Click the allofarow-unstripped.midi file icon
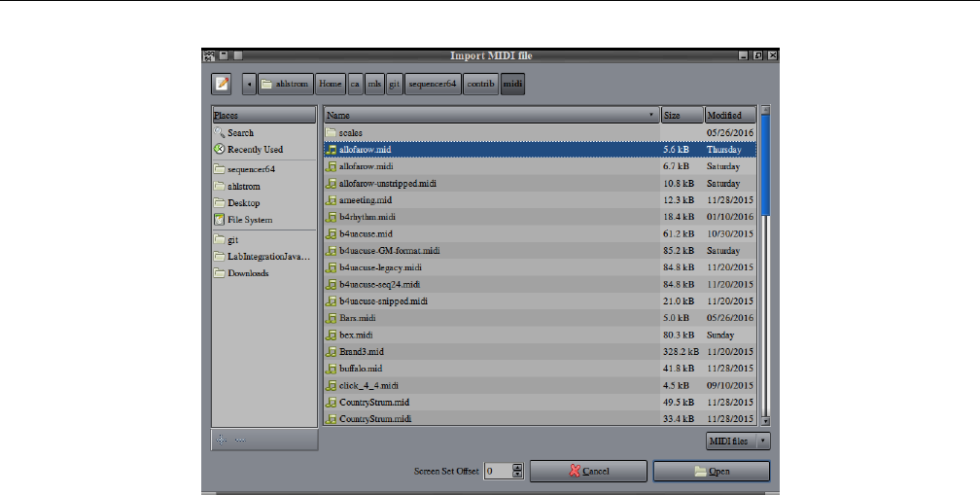Screen dimensions: 980x495 (332, 184)
